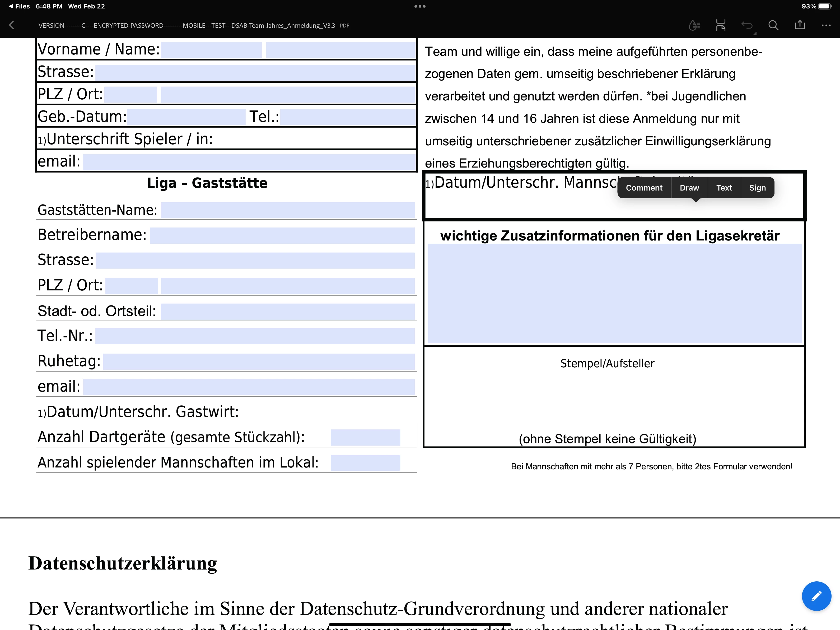Viewport: 840px width, 630px height.
Task: Tap the Betreibername input field
Action: tap(282, 235)
